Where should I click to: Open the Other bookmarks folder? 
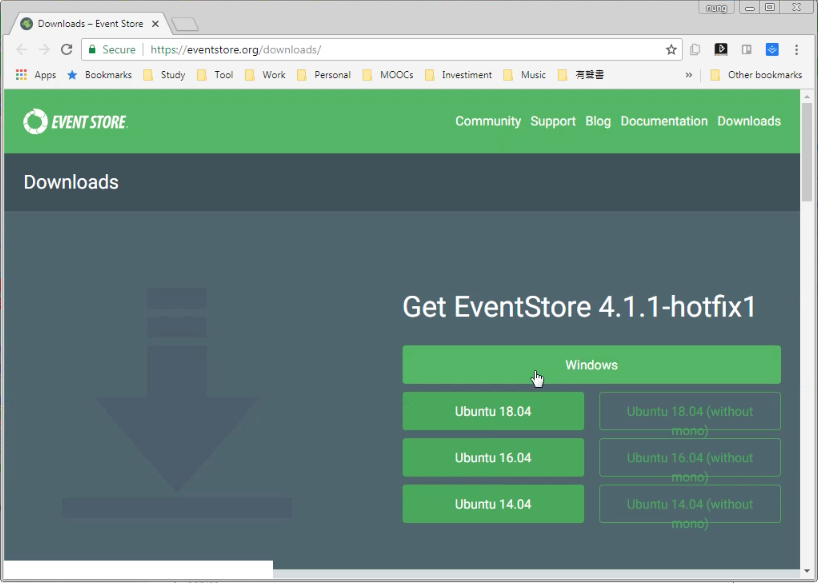click(x=756, y=75)
